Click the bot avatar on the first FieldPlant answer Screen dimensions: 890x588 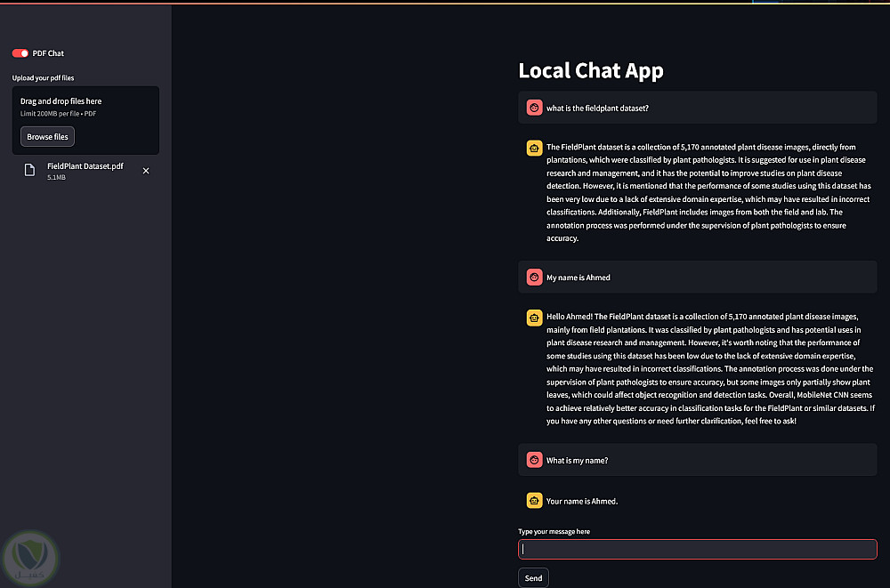tap(534, 148)
